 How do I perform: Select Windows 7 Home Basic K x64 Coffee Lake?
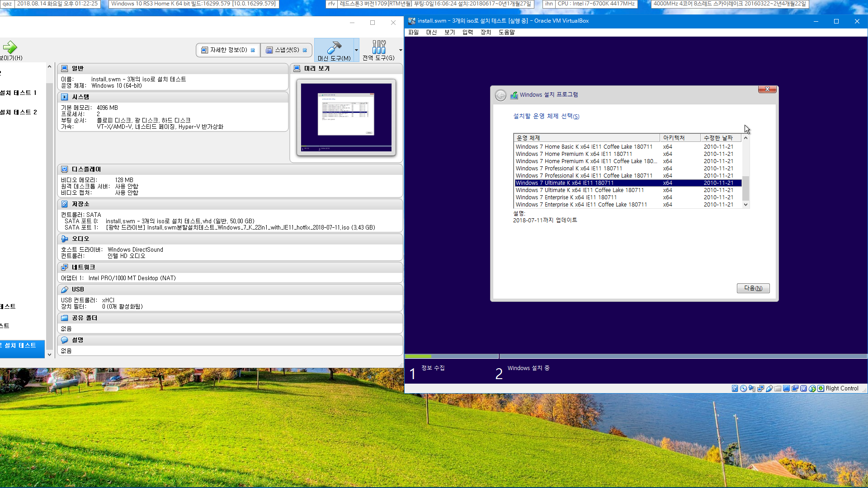click(x=627, y=147)
